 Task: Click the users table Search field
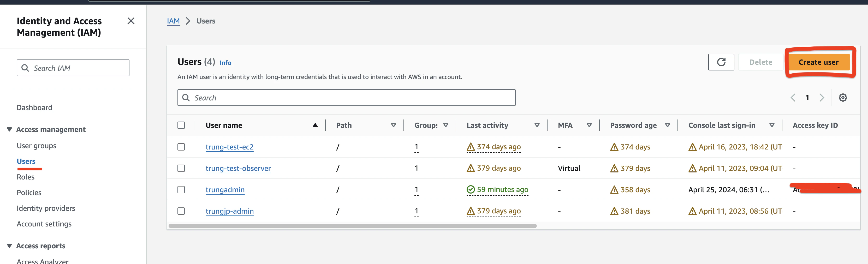[x=346, y=98]
